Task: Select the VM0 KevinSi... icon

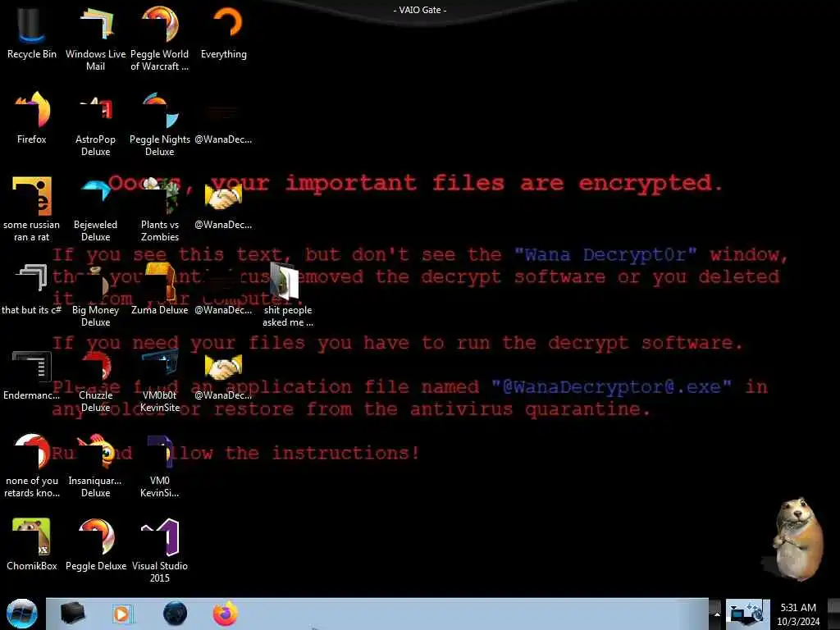Action: tap(160, 466)
